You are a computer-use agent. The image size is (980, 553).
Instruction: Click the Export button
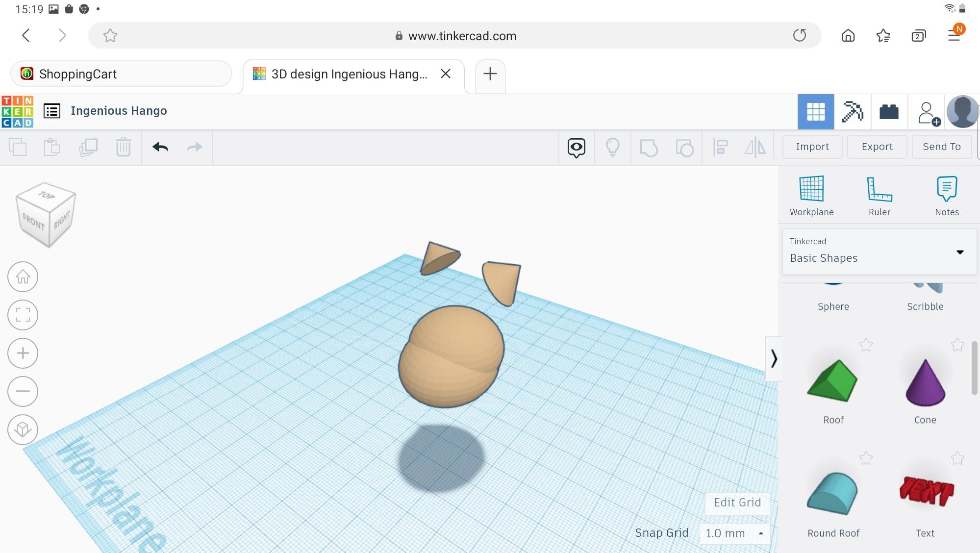tap(877, 147)
